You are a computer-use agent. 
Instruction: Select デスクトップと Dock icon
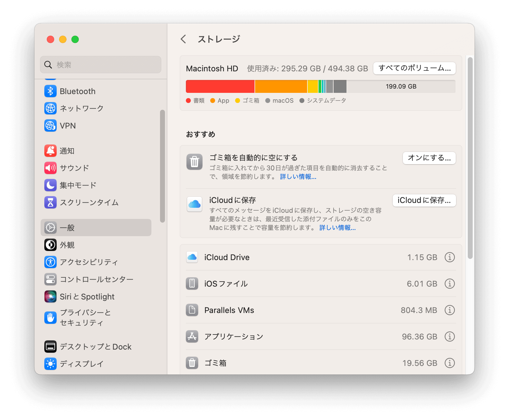click(50, 347)
